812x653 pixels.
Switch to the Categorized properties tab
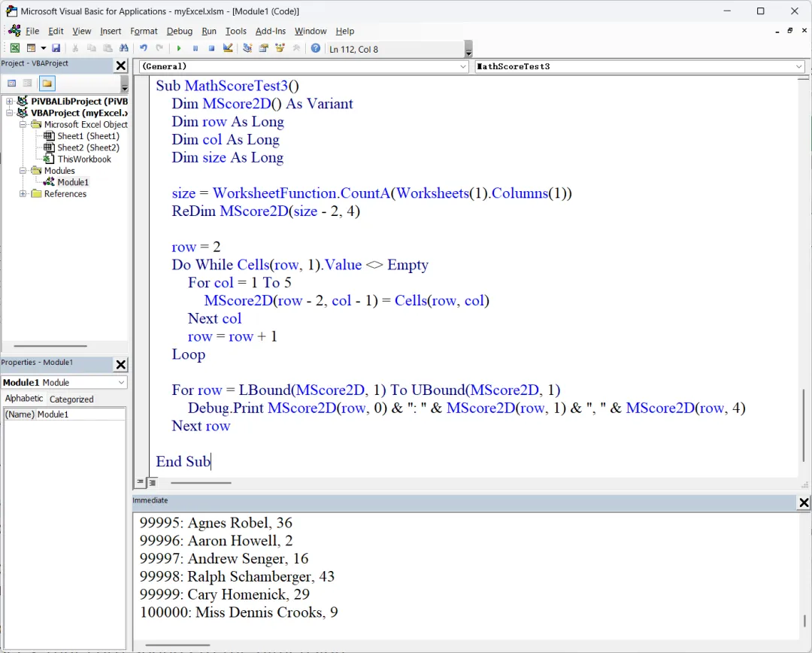pyautogui.click(x=71, y=399)
